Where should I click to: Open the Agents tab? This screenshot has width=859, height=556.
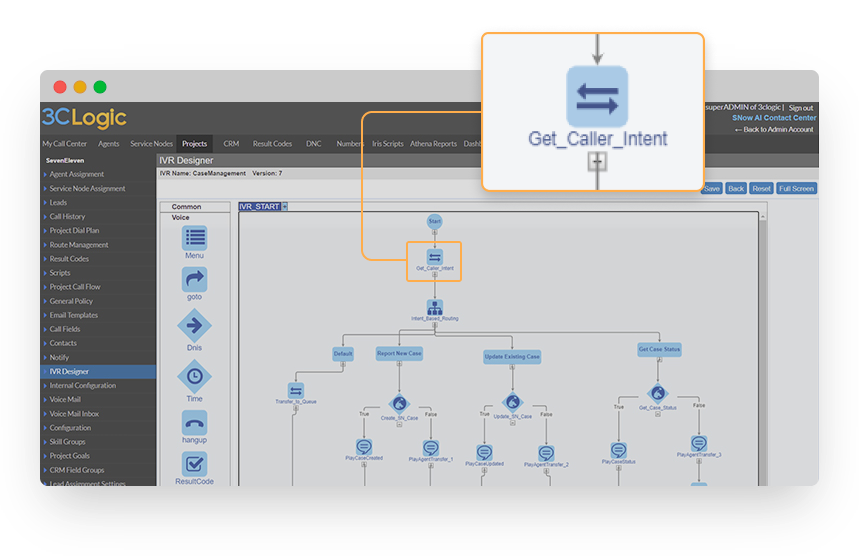point(108,144)
